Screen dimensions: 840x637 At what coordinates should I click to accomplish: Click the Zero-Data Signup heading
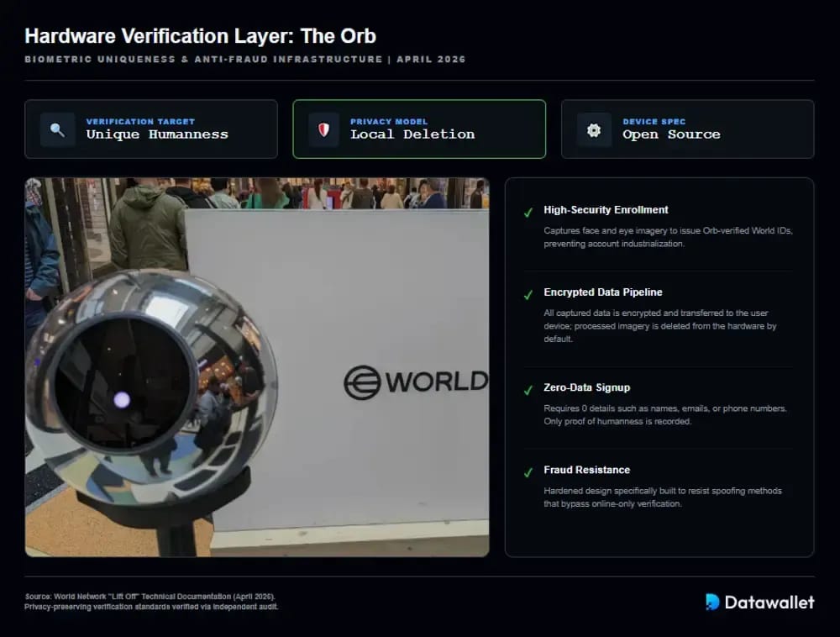[586, 388]
